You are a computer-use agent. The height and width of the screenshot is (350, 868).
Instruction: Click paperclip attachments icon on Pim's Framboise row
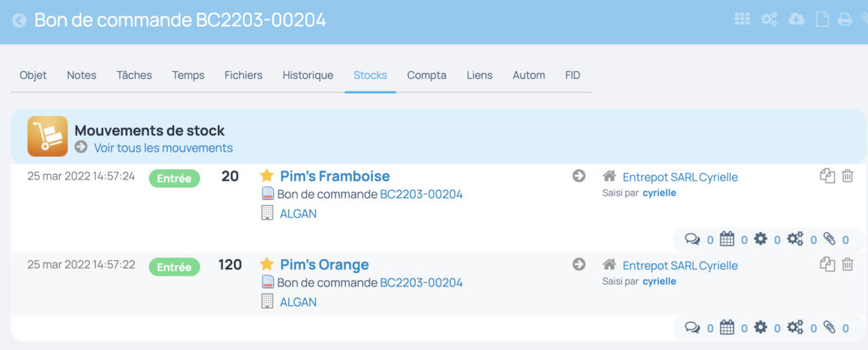click(x=829, y=239)
